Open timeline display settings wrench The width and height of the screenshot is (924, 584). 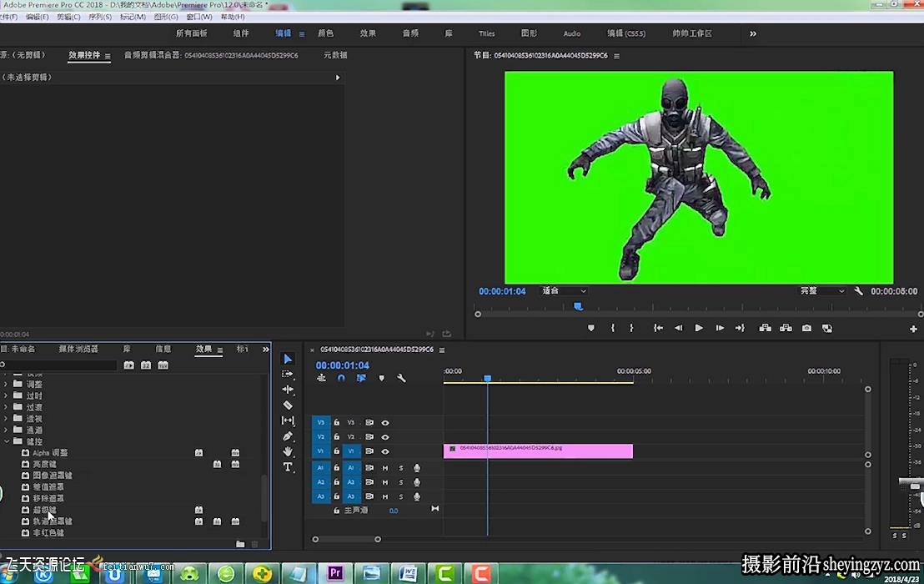coord(401,378)
